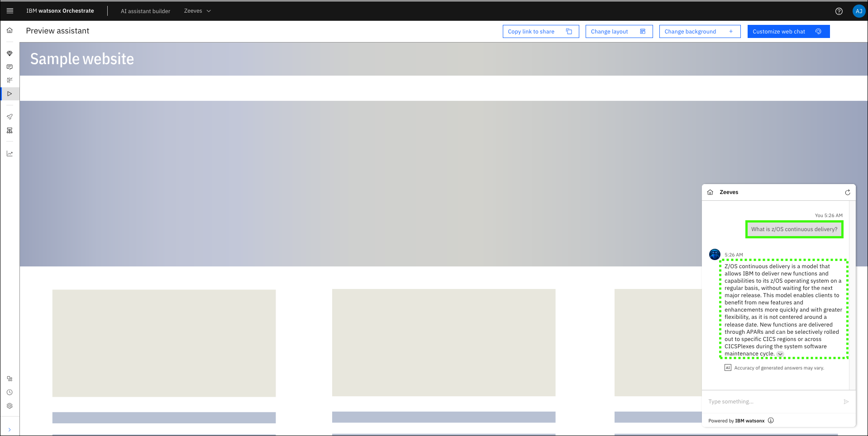868x436 pixels.
Task: Open the chat bubble icon in sidebar
Action: [10, 67]
